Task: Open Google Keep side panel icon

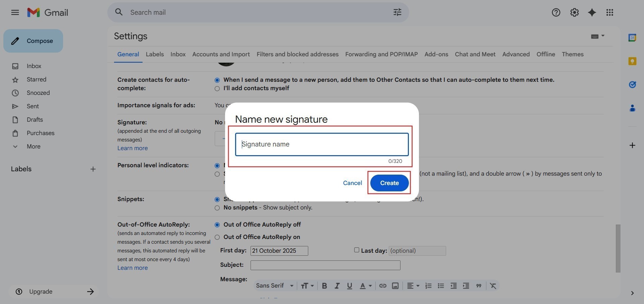Action: click(x=632, y=61)
